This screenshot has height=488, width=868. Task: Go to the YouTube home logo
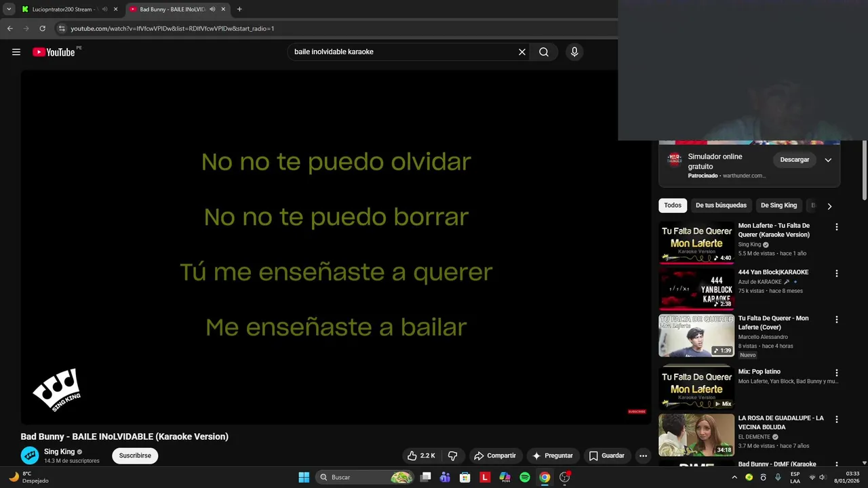[54, 52]
